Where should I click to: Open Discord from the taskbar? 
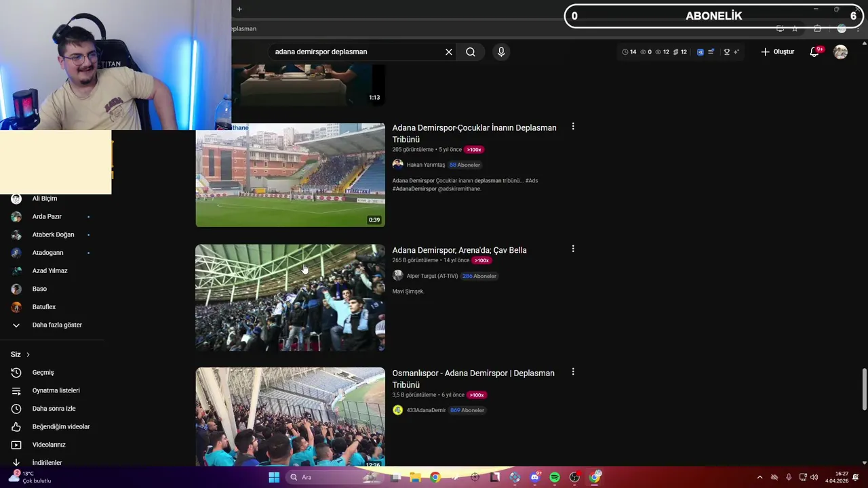click(535, 477)
